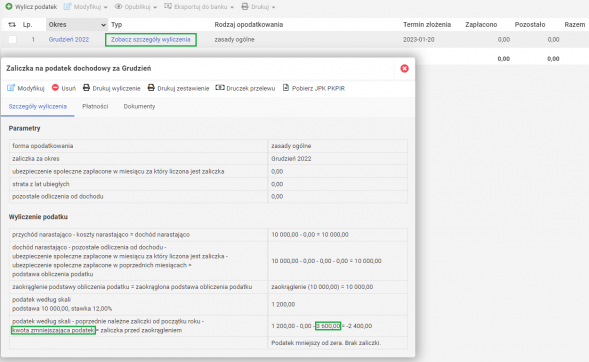Select the 2023-01-20 deadline cell
This screenshot has height=362, width=589.
coord(419,39)
